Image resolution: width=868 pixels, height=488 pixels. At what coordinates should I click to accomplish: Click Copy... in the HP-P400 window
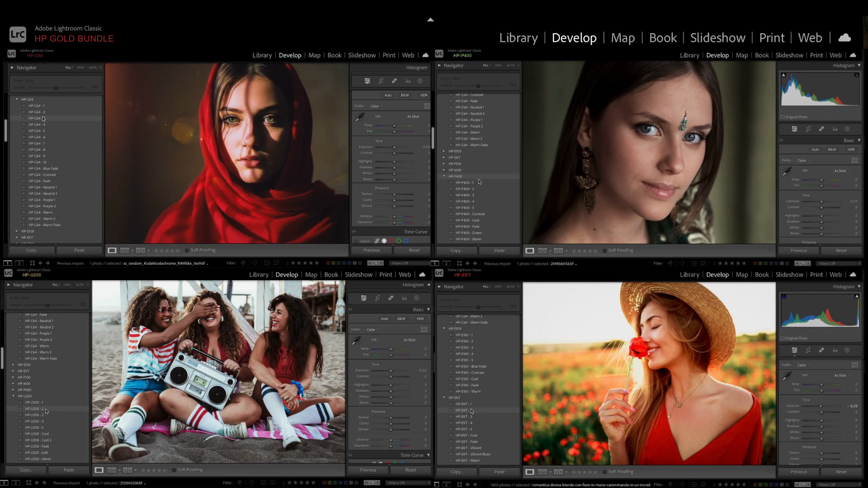(x=457, y=251)
